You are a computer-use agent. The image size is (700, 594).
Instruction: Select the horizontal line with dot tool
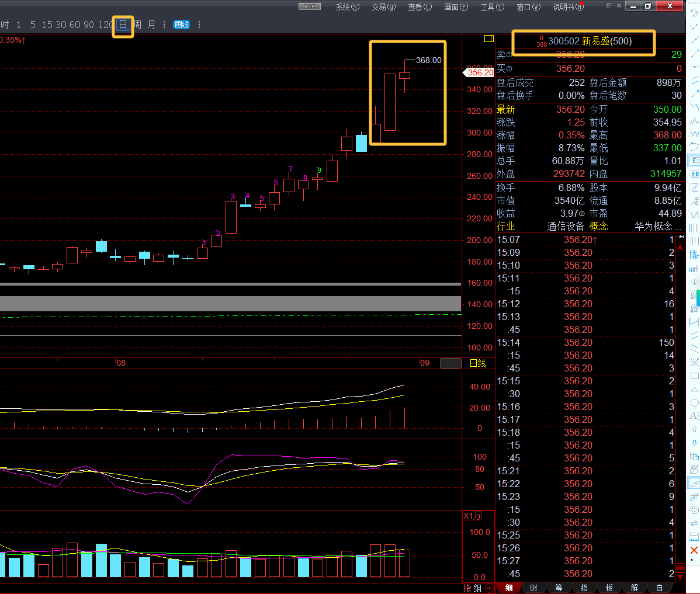pos(694,67)
